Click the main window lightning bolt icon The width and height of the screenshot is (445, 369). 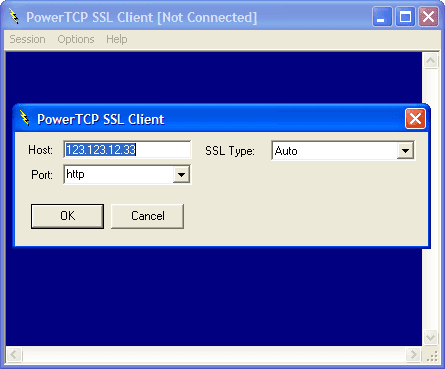click(x=14, y=16)
